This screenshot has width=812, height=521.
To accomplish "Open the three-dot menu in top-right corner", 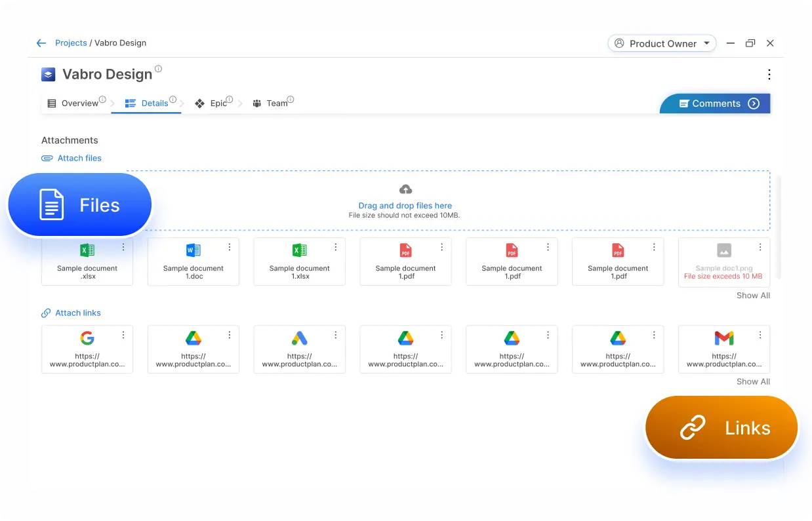I will click(769, 74).
